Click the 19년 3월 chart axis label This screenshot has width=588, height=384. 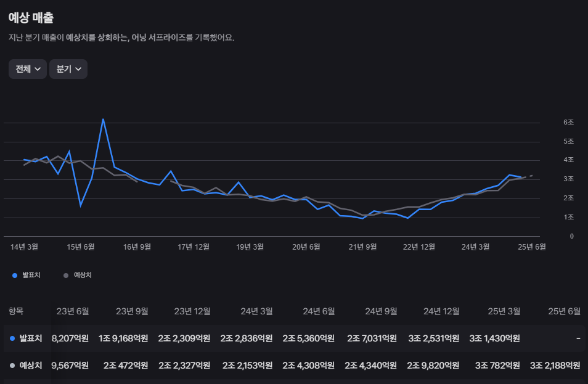(250, 247)
